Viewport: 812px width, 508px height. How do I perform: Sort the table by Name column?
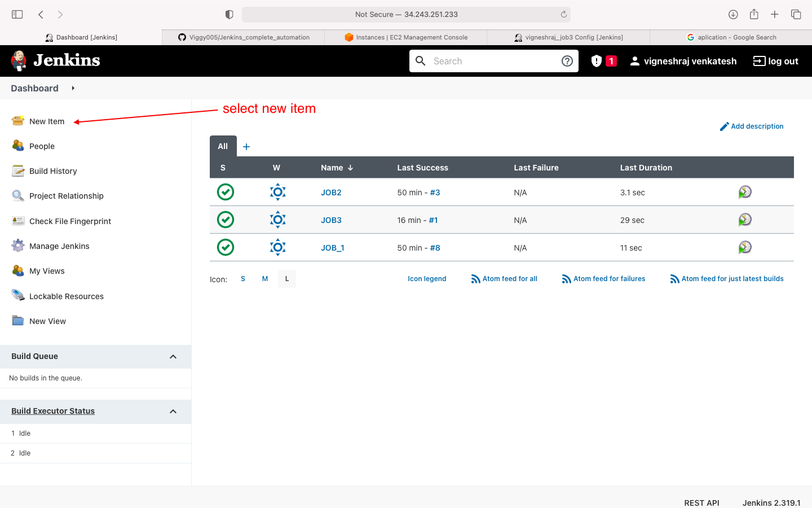(x=337, y=168)
